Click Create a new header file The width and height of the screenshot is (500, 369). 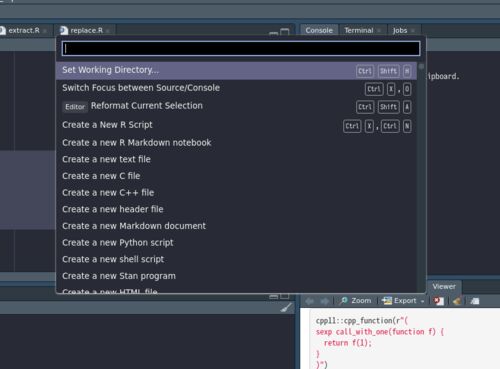(x=236, y=209)
